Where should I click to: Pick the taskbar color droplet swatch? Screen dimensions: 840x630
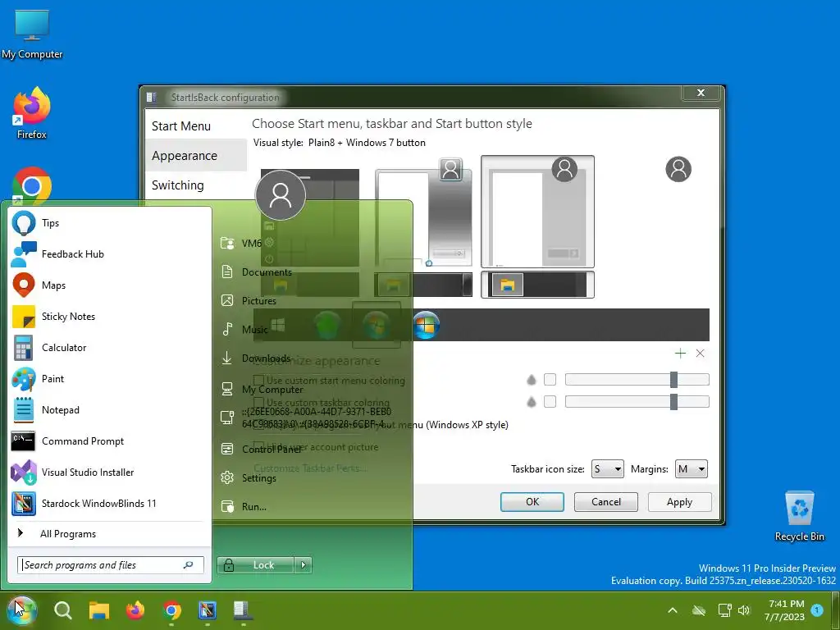coord(531,402)
